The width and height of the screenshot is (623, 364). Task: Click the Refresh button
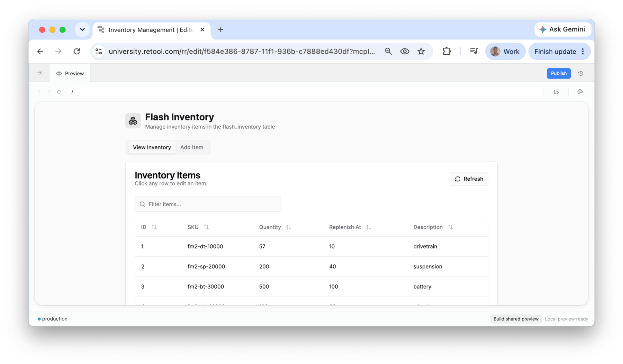point(469,179)
